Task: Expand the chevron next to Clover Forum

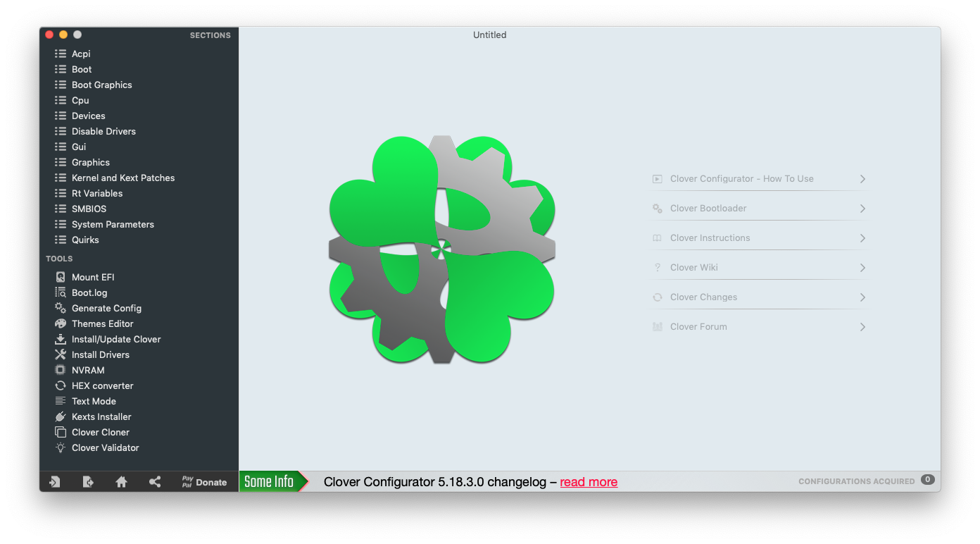Action: tap(862, 327)
